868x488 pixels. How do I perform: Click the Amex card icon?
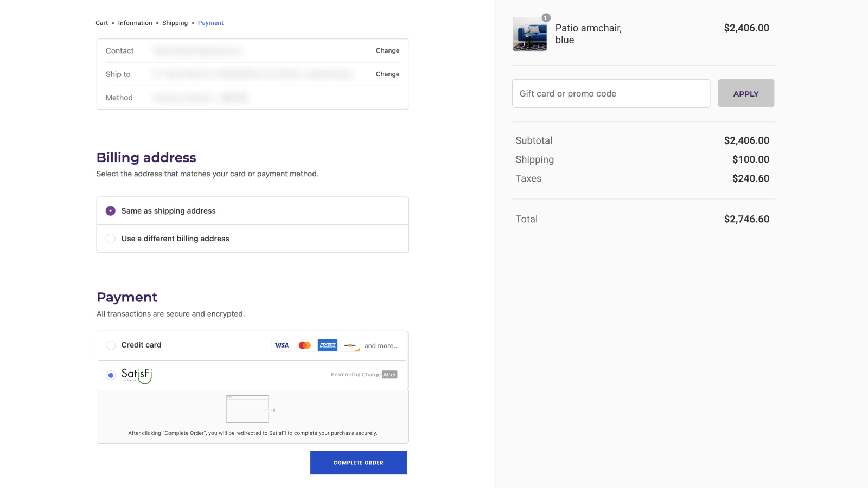[x=328, y=345]
